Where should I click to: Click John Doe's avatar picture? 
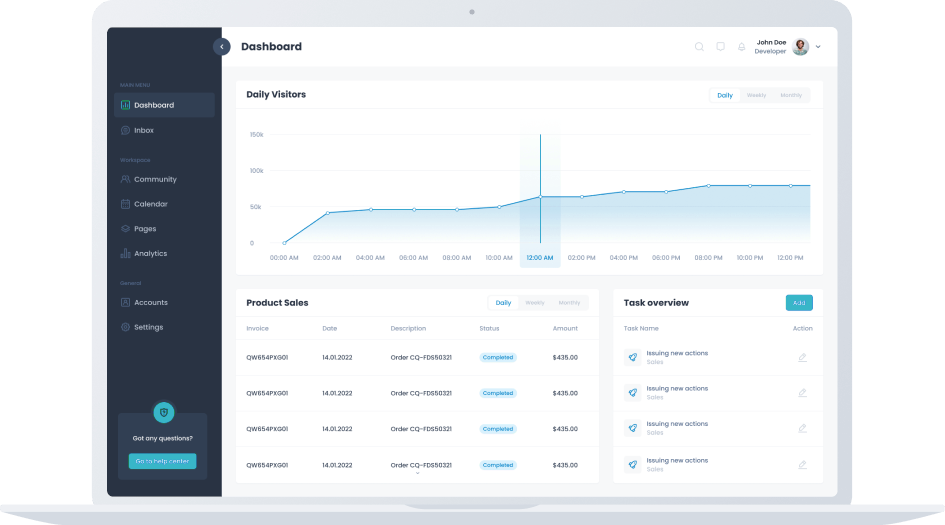tap(800, 46)
